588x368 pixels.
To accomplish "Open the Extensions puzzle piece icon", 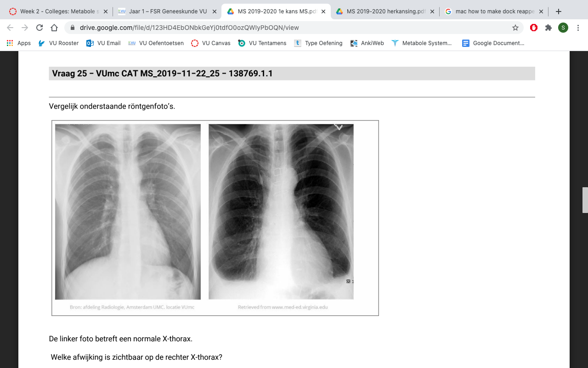I will 548,28.
